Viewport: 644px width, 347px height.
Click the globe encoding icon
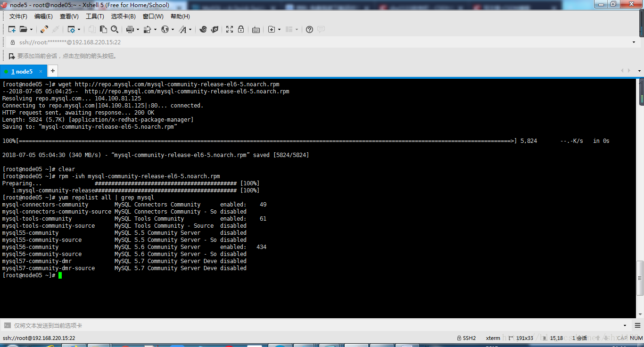point(165,29)
